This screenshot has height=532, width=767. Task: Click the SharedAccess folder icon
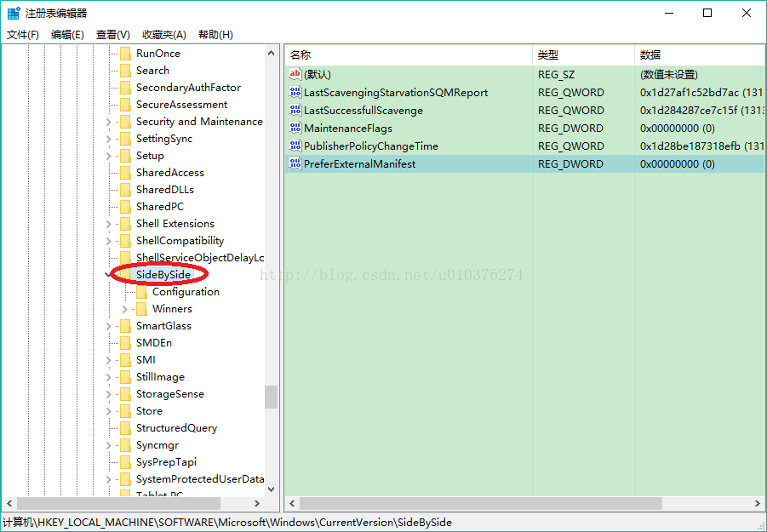[x=126, y=173]
